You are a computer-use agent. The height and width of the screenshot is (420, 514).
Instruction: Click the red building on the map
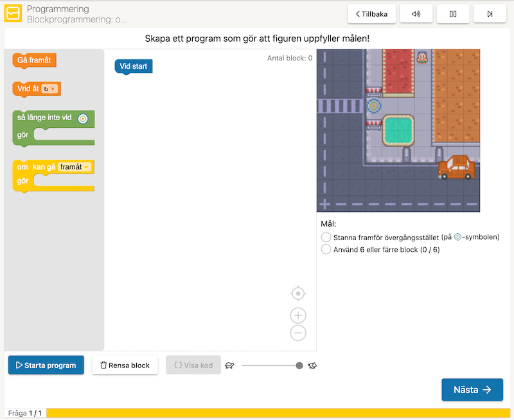[x=398, y=73]
